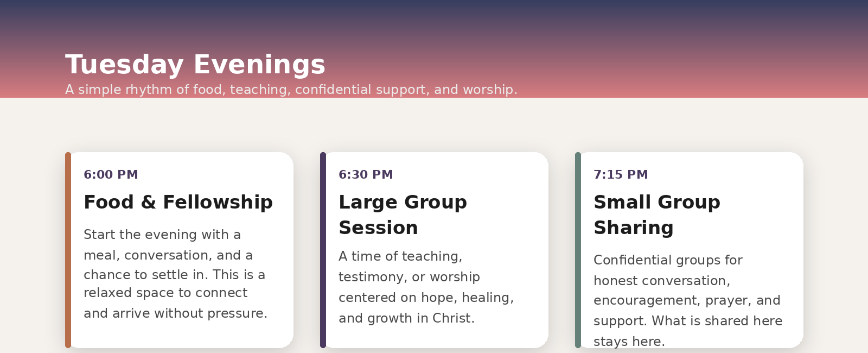The image size is (868, 353).
Task: Click the Large Group Session description text
Action: 426,287
